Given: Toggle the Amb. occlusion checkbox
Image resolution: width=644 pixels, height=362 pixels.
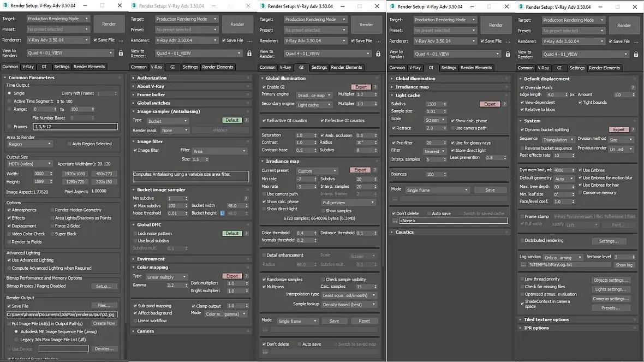Looking at the screenshot, I should pos(323,135).
